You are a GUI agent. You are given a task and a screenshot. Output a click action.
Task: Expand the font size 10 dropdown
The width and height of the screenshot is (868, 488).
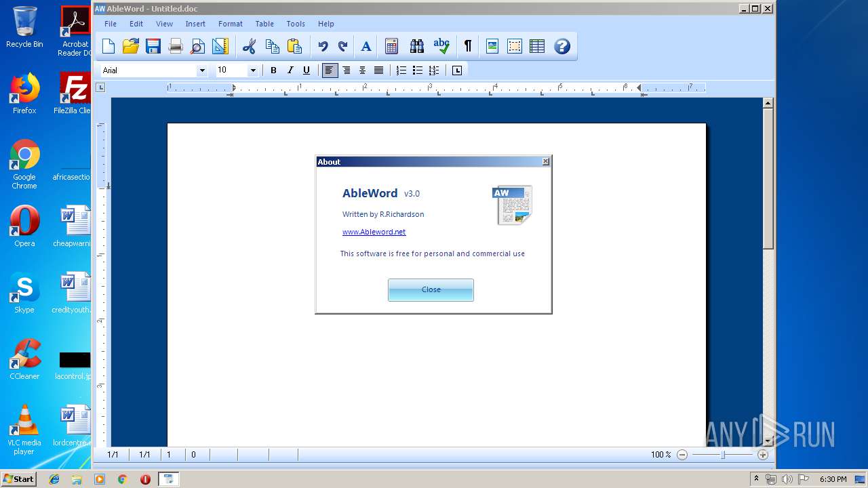tap(253, 70)
